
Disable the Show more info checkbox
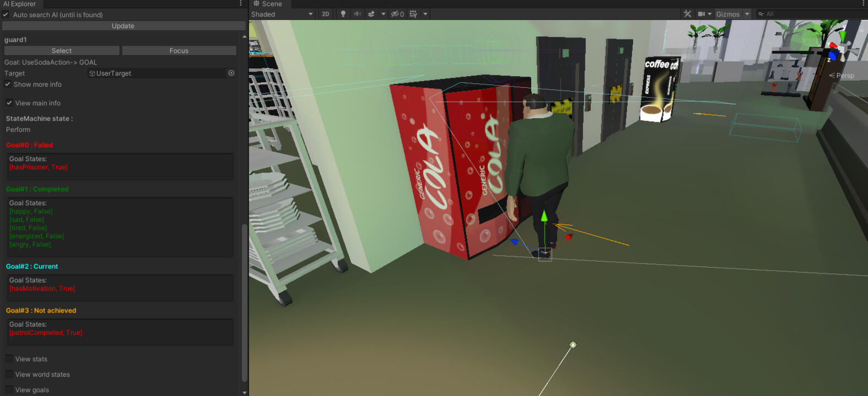tap(8, 84)
